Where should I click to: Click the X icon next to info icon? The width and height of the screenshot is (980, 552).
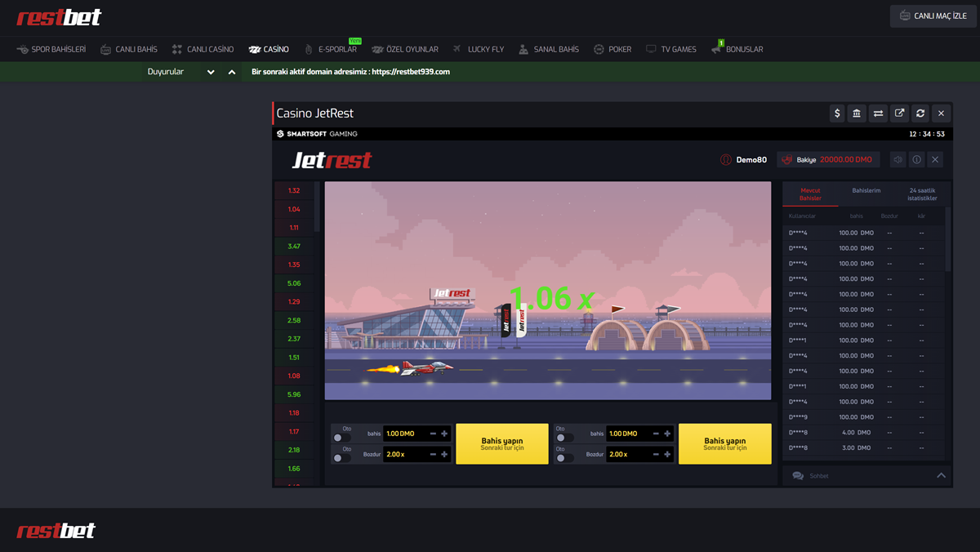tap(936, 160)
